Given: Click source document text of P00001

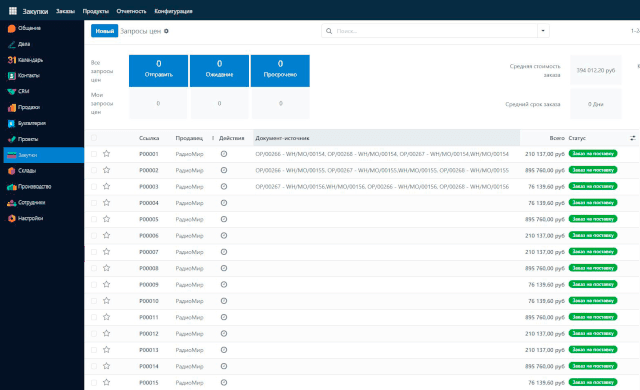Looking at the screenshot, I should 382,154.
